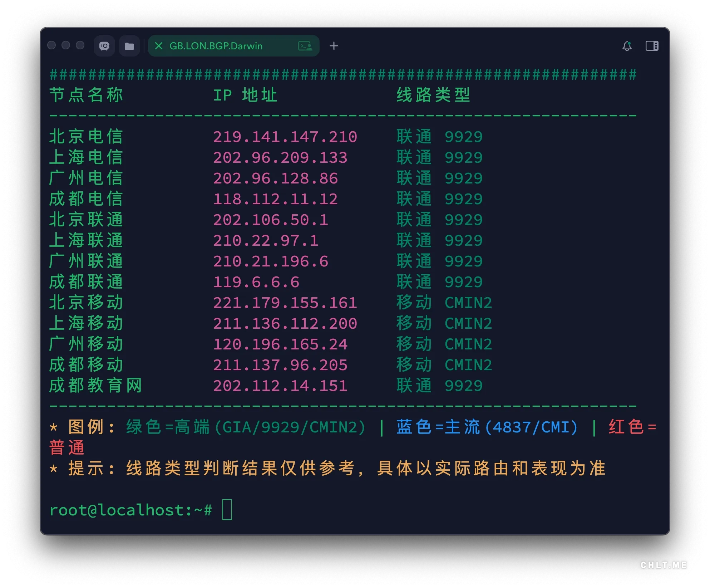This screenshot has width=710, height=588.
Task: Click 移动 CMIN2 in the 北京移动 row
Action: coord(444,303)
